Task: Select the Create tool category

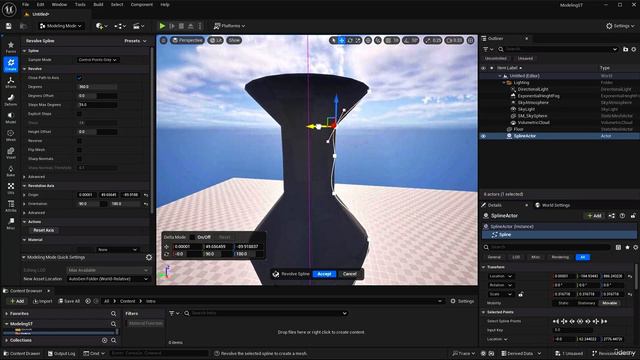Action: [x=11, y=64]
